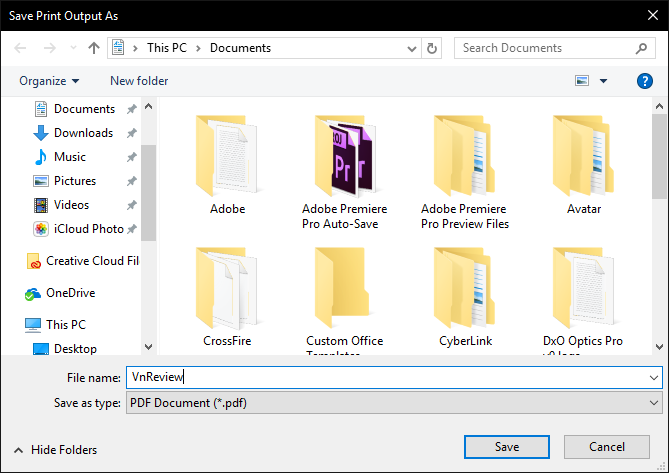Select This PC in navigation tree
This screenshot has width=669, height=473.
(x=66, y=325)
